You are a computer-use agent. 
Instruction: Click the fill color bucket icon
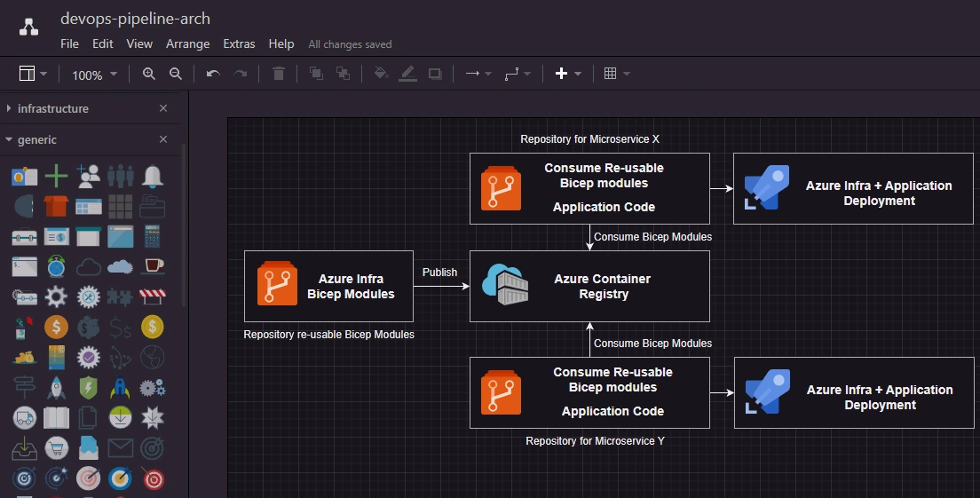click(381, 74)
